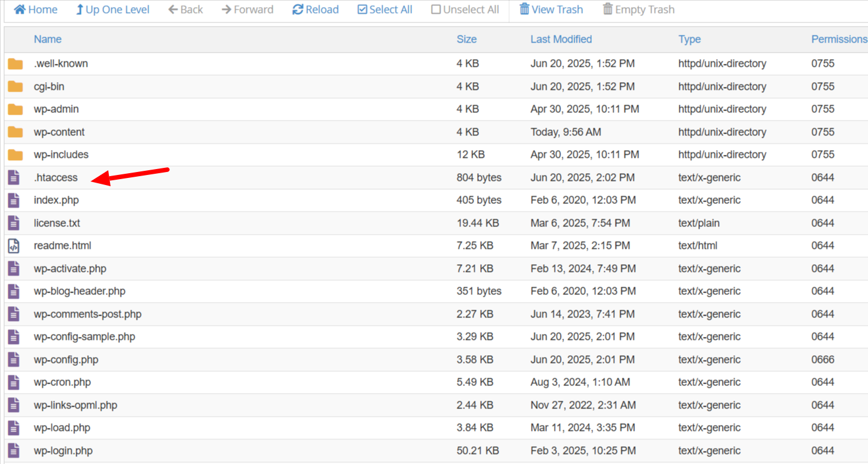Select the wp-blog-header.php file name
The width and height of the screenshot is (868, 464).
(80, 291)
